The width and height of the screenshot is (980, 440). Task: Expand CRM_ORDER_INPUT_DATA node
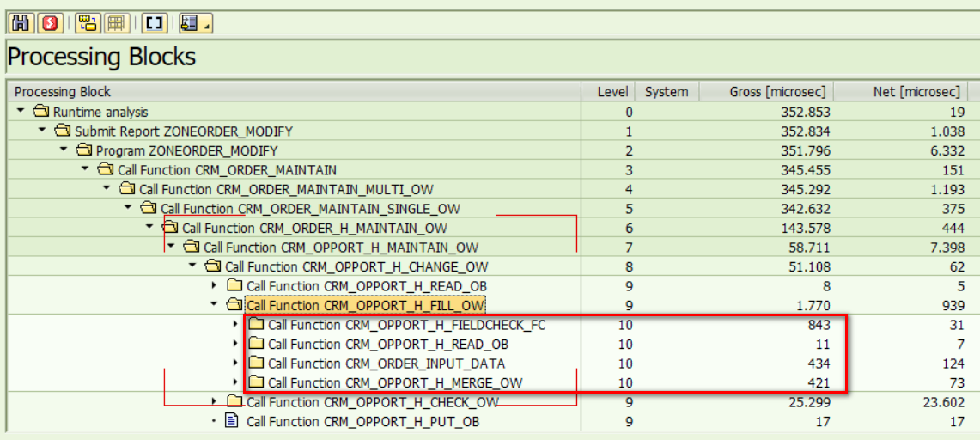coord(235,364)
